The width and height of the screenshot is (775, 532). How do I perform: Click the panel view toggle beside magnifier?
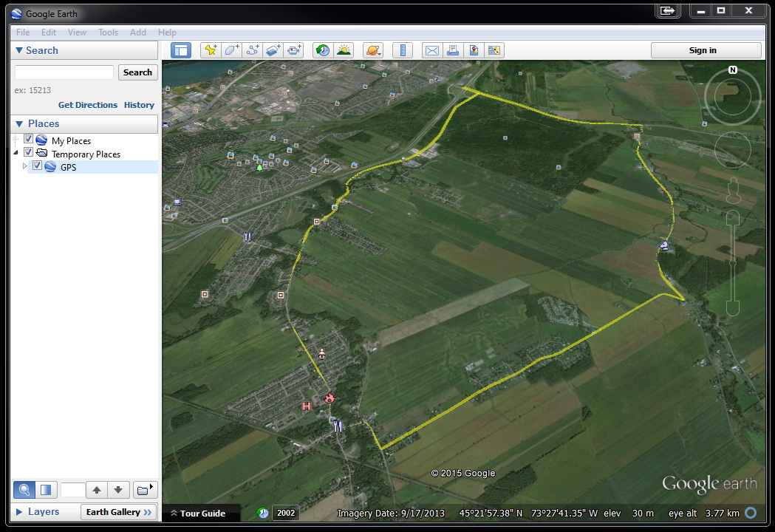pyautogui.click(x=46, y=490)
